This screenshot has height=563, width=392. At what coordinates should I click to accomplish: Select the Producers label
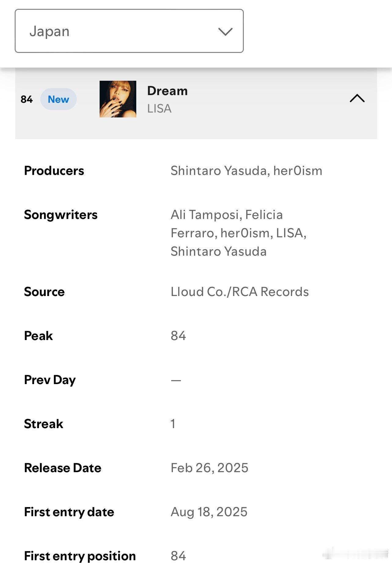[54, 171]
